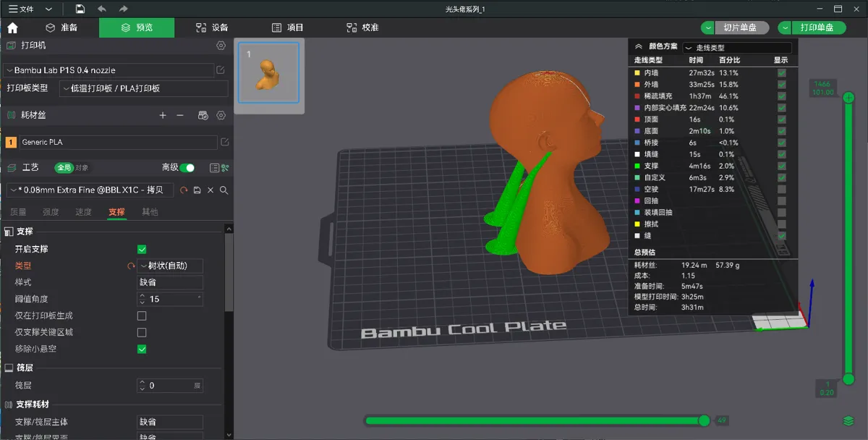Hide 稀疏填充 line type display checkbox
This screenshot has width=868, height=440.
pos(781,96)
